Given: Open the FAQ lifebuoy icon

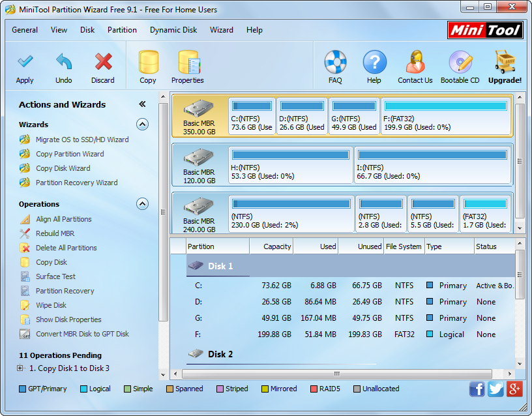Looking at the screenshot, I should (x=335, y=62).
